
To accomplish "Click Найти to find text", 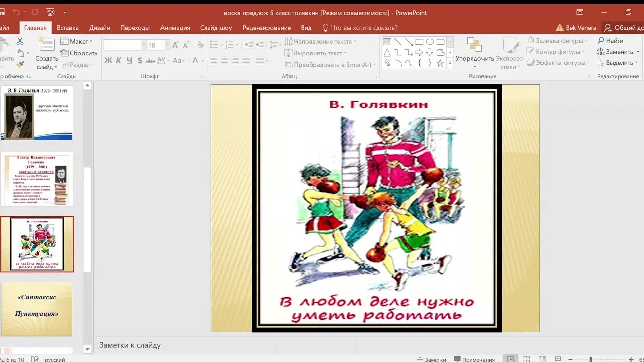I will pyautogui.click(x=610, y=41).
